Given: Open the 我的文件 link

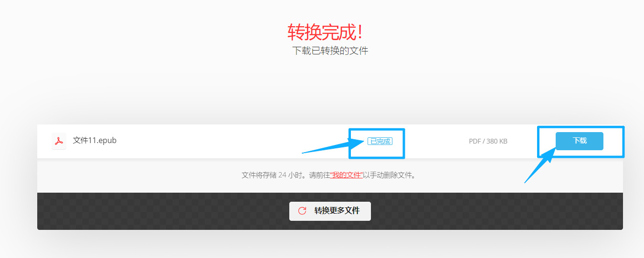Looking at the screenshot, I should point(347,175).
